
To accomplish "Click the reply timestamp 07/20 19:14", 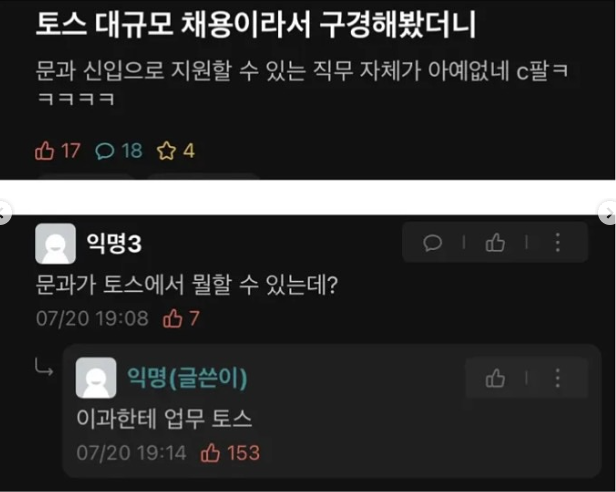I will point(131,453).
